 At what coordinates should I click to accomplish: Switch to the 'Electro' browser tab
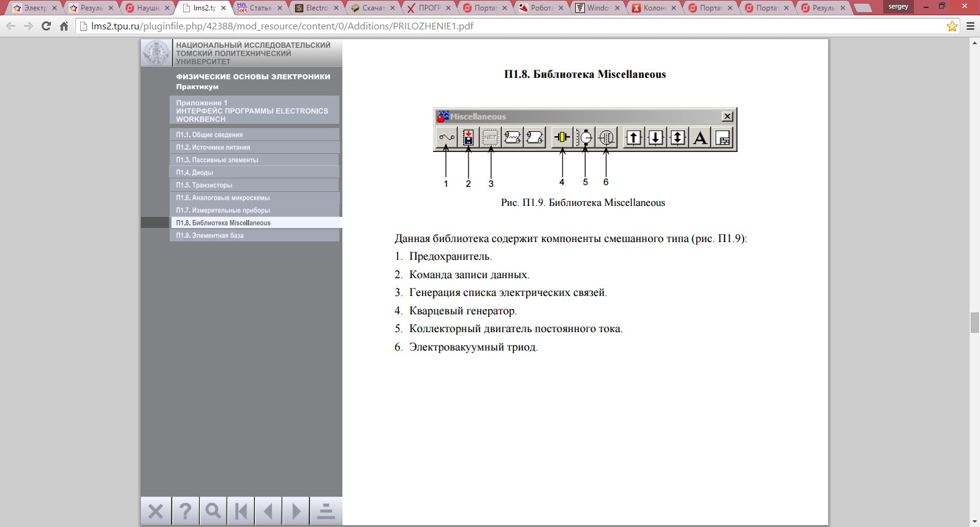[x=317, y=8]
